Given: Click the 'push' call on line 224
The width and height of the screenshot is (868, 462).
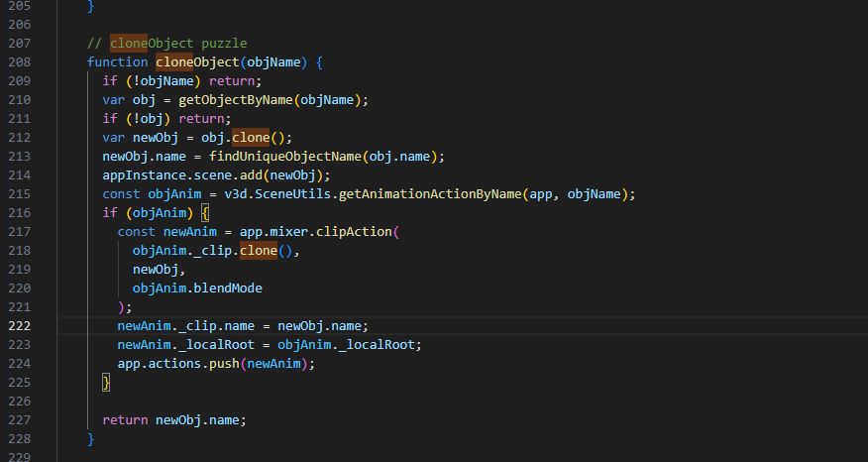Looking at the screenshot, I should 224,364.
